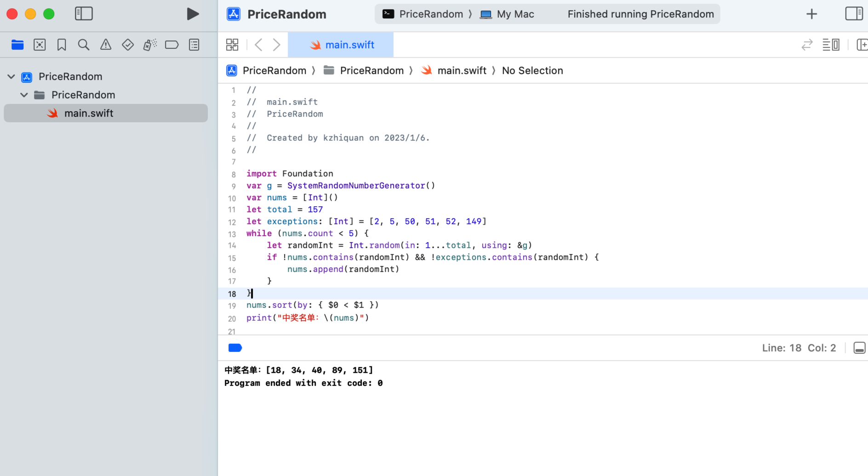
Task: Open the related items grid menu
Action: coord(232,45)
